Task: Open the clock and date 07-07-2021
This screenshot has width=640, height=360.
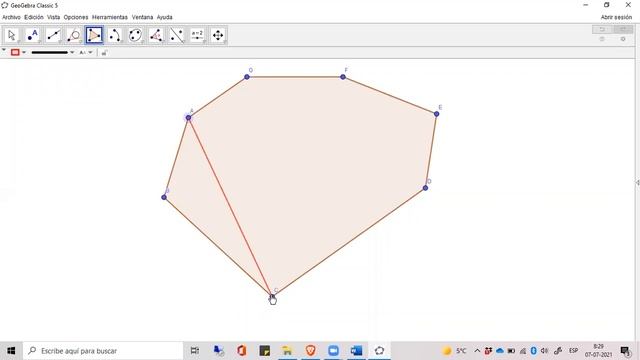Action: [598, 351]
